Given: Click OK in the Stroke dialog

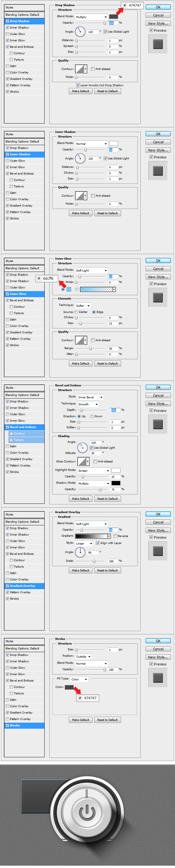Looking at the screenshot, I should coord(158,641).
